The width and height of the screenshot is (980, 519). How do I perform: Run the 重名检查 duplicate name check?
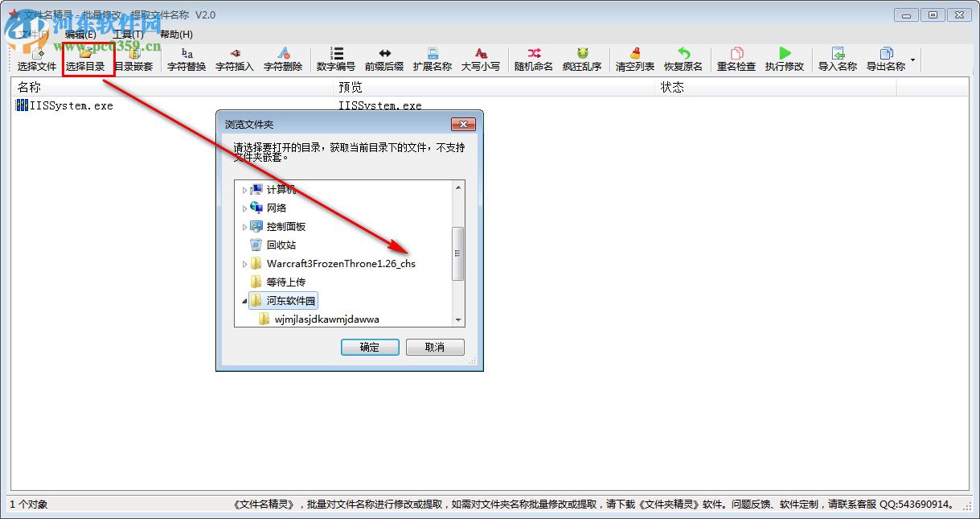click(x=736, y=60)
